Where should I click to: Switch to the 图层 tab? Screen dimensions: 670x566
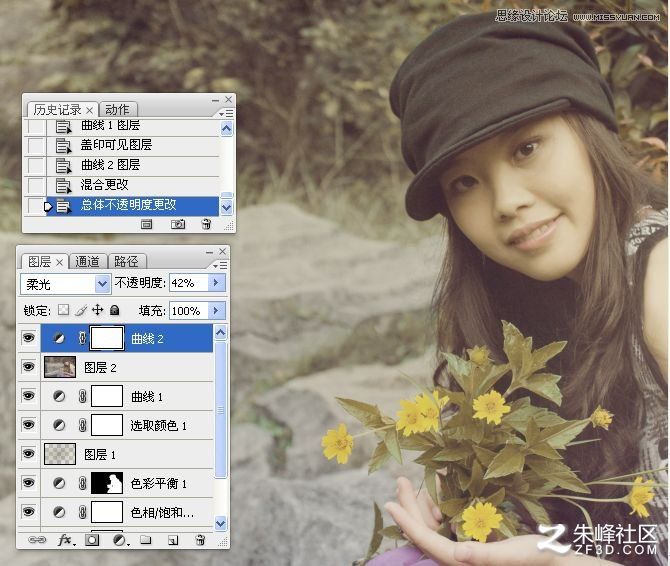point(40,261)
